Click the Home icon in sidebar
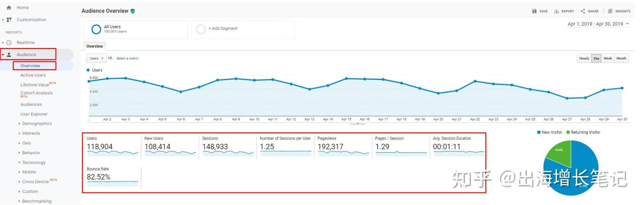Screen dimensions: 644x205 click(x=9, y=7)
